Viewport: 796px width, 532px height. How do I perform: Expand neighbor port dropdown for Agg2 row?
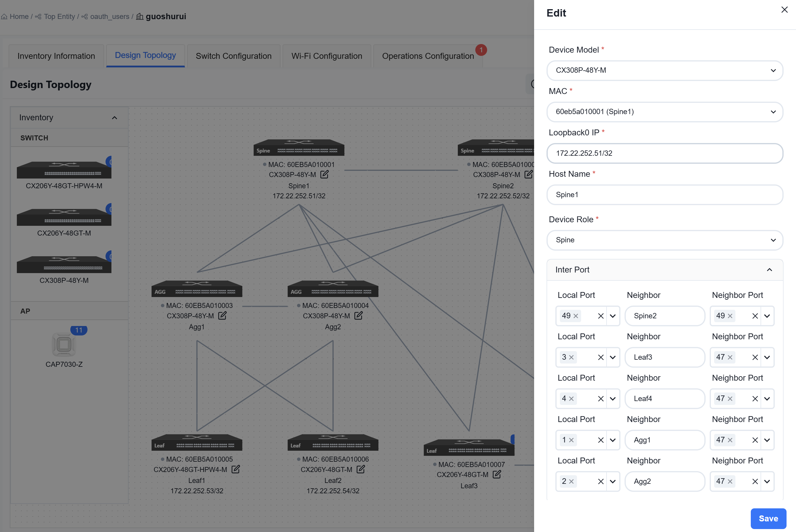[767, 482]
